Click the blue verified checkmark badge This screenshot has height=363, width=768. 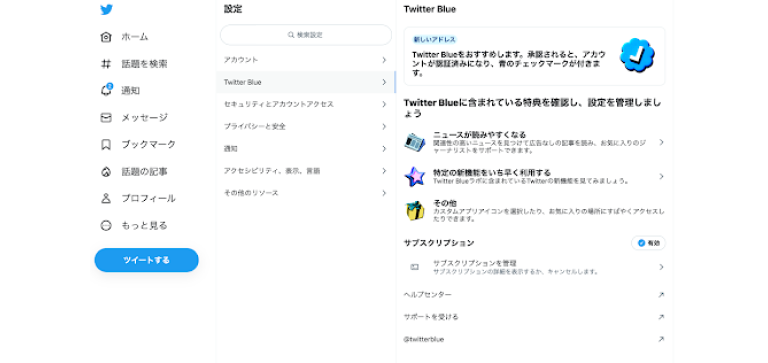click(x=637, y=55)
